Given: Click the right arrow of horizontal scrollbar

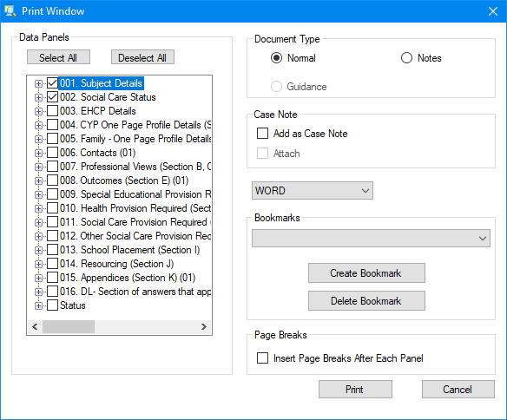Looking at the screenshot, I should [x=204, y=326].
